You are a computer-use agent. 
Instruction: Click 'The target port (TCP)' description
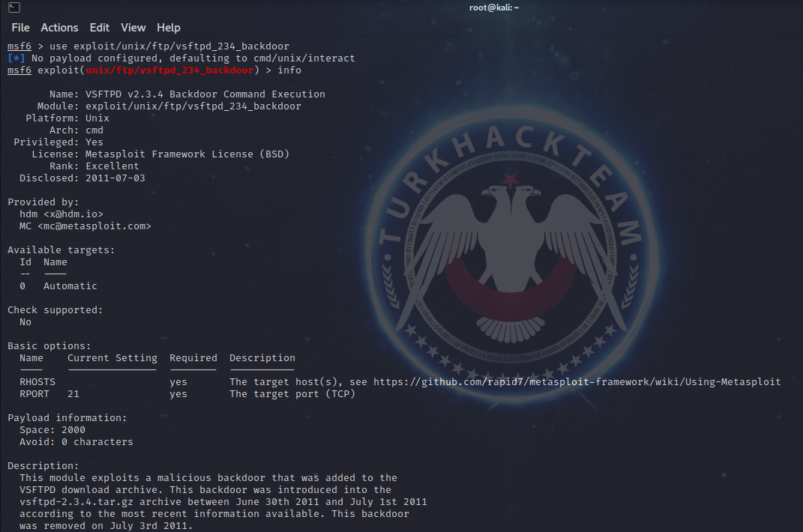(292, 393)
